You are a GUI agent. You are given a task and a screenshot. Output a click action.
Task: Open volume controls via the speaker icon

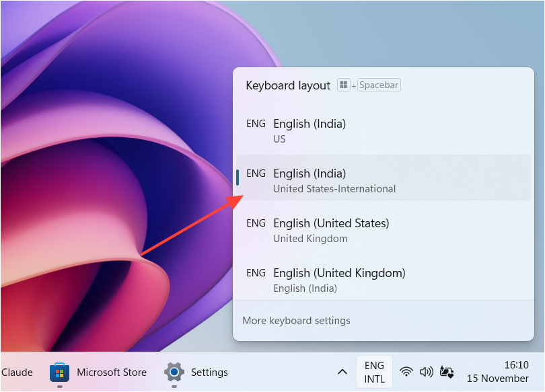(x=426, y=372)
